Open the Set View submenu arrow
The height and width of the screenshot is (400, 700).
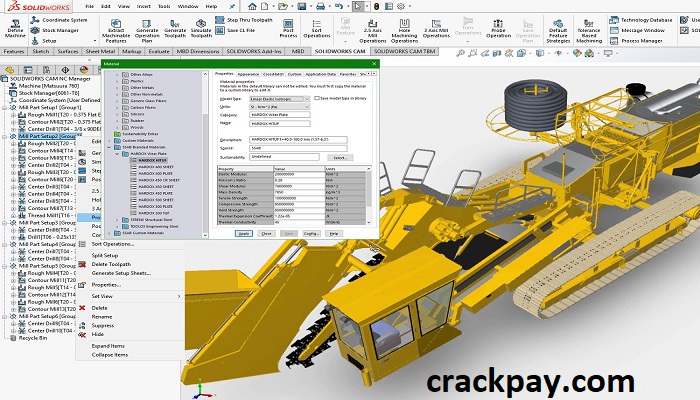click(179, 296)
